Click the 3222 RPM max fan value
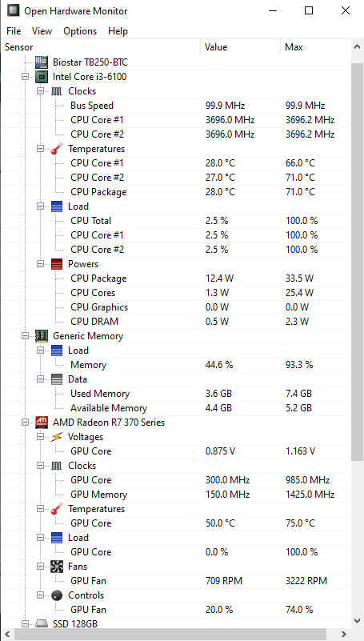The height and width of the screenshot is (641, 364). [x=306, y=581]
